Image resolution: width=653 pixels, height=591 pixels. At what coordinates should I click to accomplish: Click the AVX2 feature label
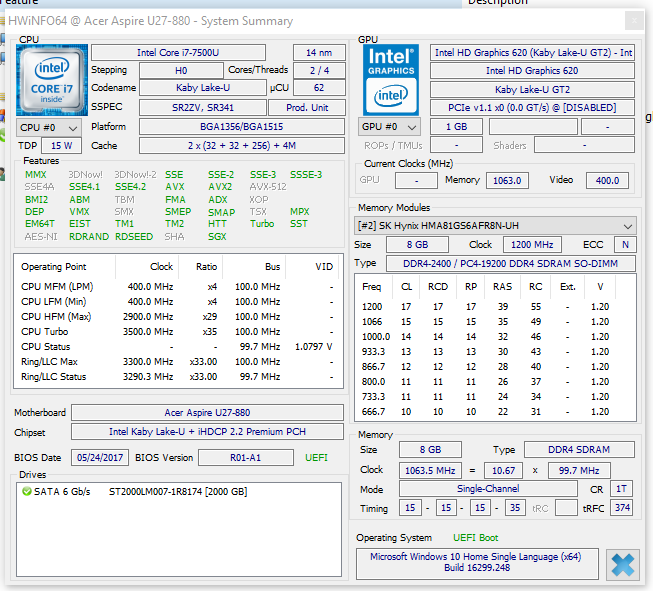pos(220,187)
